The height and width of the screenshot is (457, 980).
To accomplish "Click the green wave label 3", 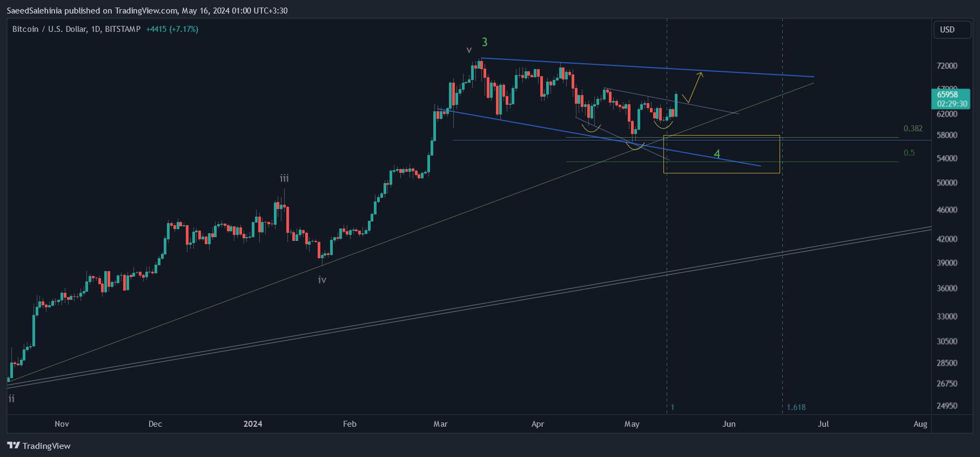I will click(x=485, y=42).
